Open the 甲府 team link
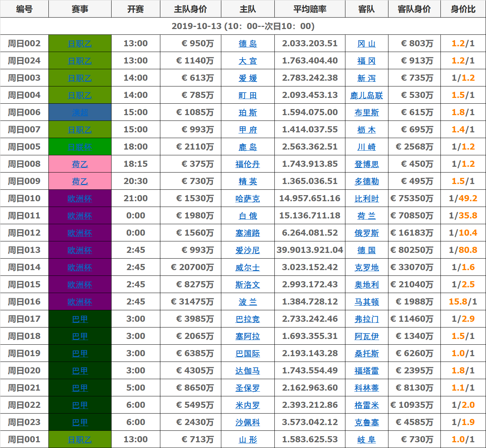Screen dimensions: 486x448 [248, 130]
